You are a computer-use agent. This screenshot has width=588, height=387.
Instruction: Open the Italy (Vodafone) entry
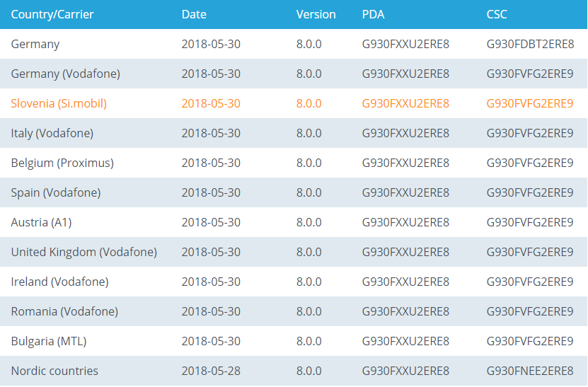pyautogui.click(x=52, y=133)
